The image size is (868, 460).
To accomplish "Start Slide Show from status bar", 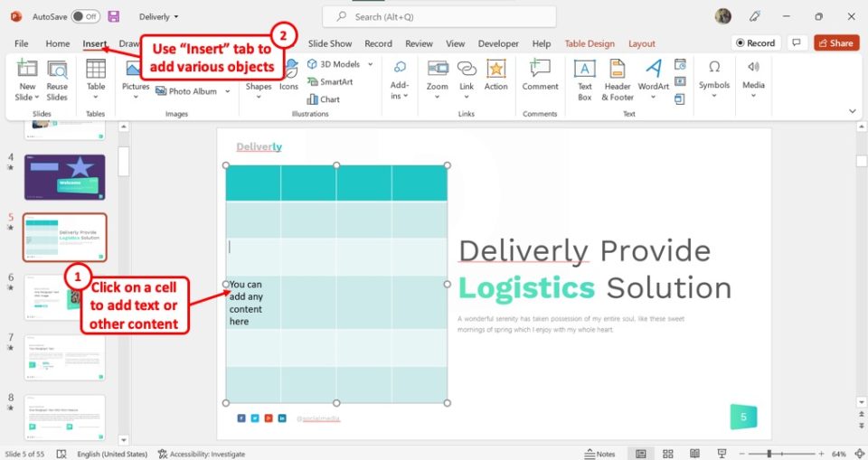I will tap(722, 454).
